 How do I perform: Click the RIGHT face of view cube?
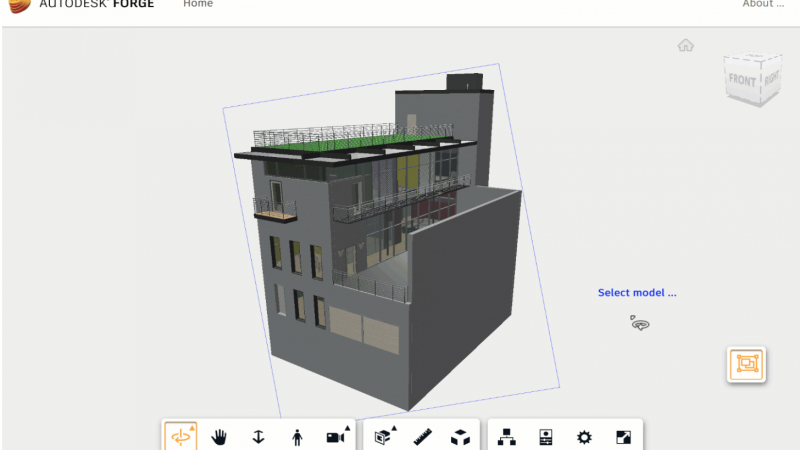tap(771, 78)
